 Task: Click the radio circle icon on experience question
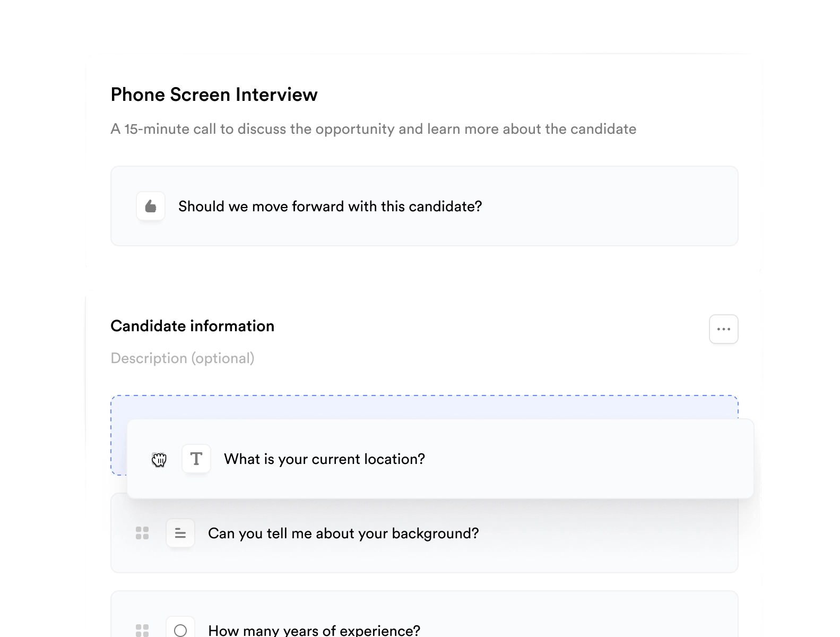pyautogui.click(x=180, y=630)
